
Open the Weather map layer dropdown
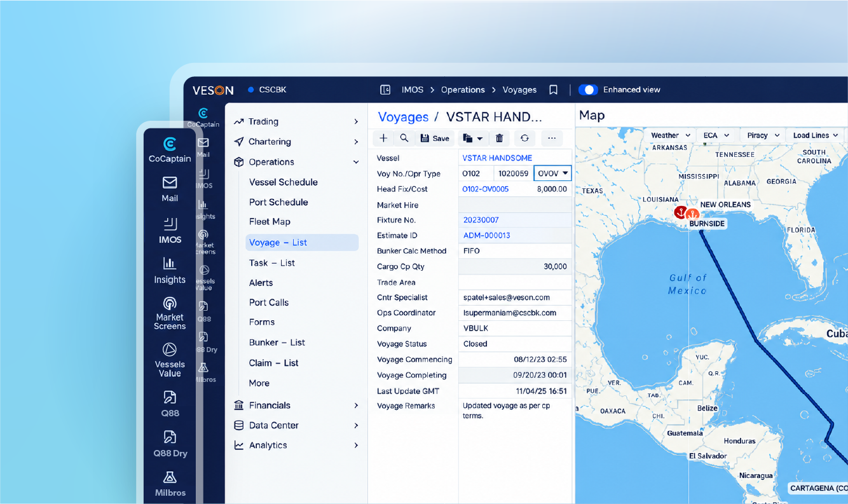[x=670, y=135]
